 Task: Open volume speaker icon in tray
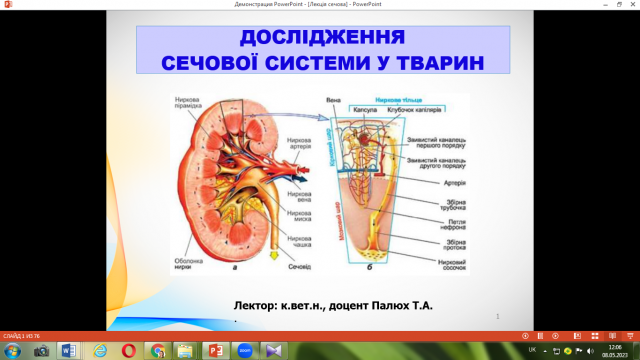590,351
